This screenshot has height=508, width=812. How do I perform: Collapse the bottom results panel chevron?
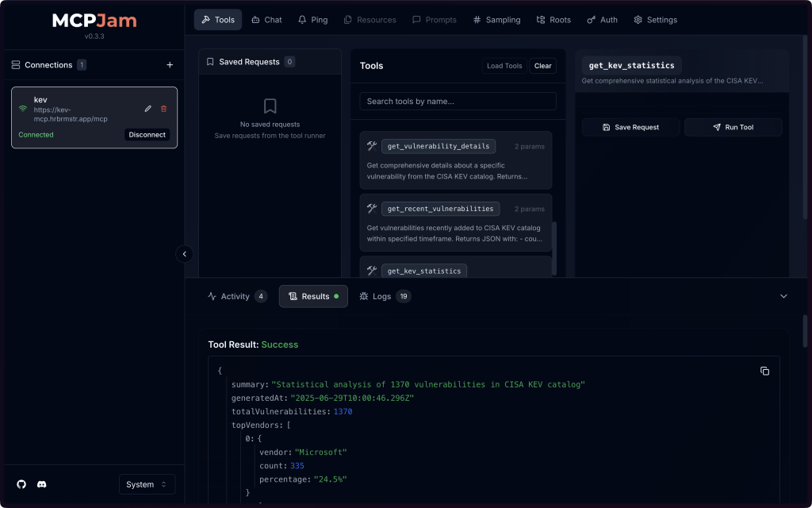(x=783, y=296)
